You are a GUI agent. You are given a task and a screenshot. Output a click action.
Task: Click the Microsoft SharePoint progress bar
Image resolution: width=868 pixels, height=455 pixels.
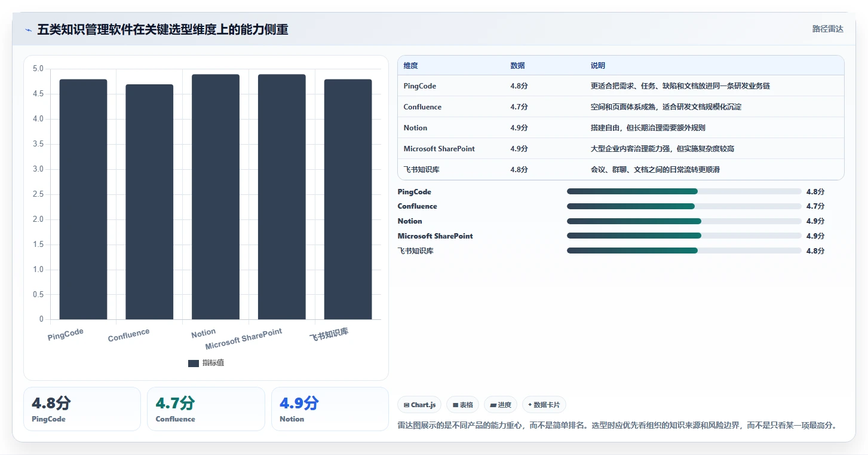(684, 236)
